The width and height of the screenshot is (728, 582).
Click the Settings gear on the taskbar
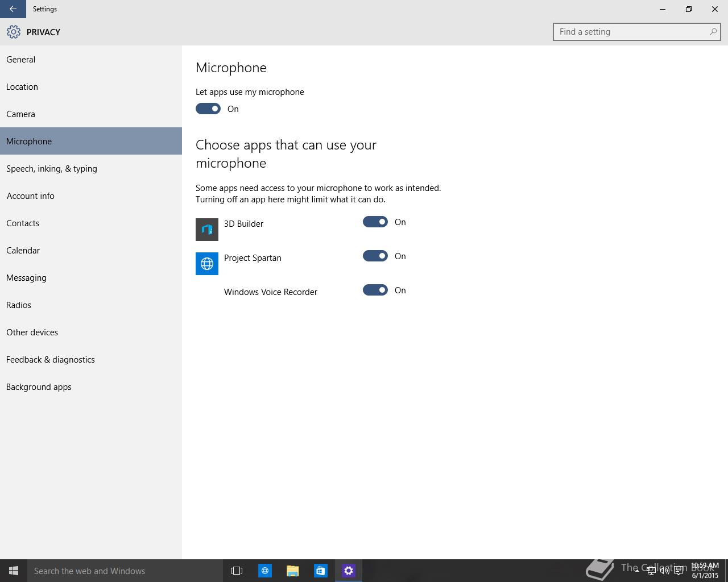(349, 571)
